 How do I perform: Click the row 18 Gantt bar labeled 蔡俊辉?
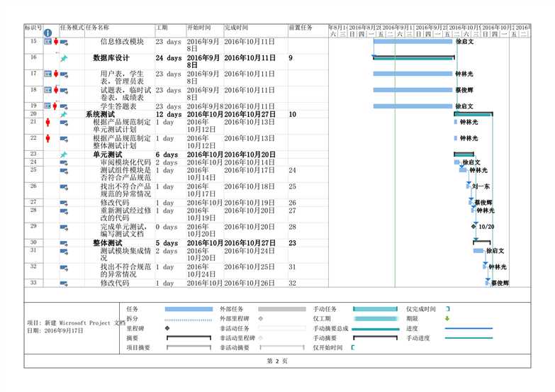(413, 90)
